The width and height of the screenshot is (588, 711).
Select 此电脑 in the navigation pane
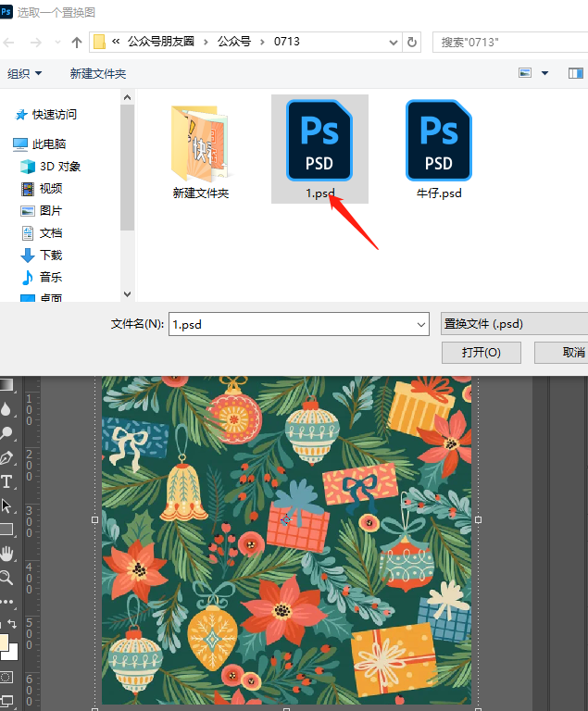click(x=40, y=144)
